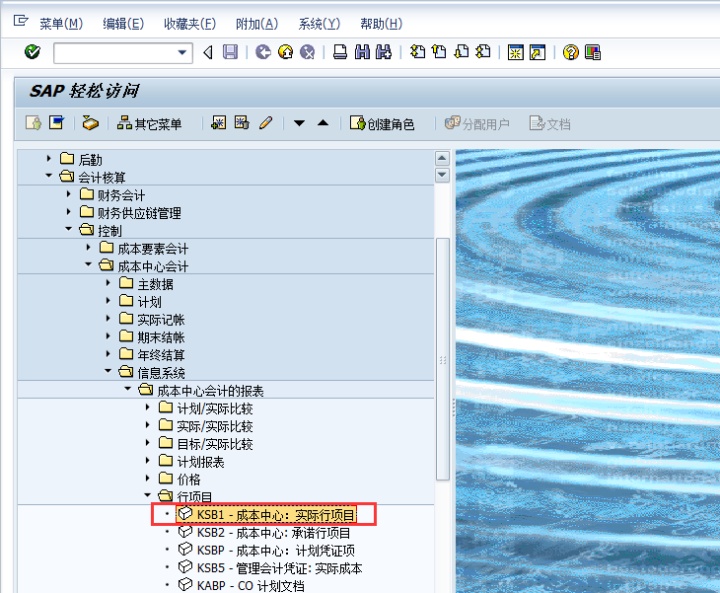Collapse the 行项目 folder
This screenshot has height=593, width=720.
click(x=147, y=495)
